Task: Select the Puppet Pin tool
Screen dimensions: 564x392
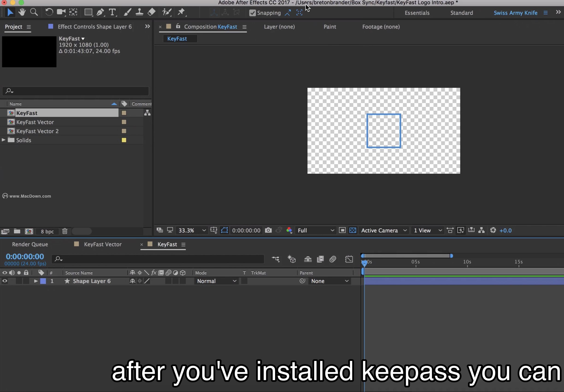Action: point(181,12)
